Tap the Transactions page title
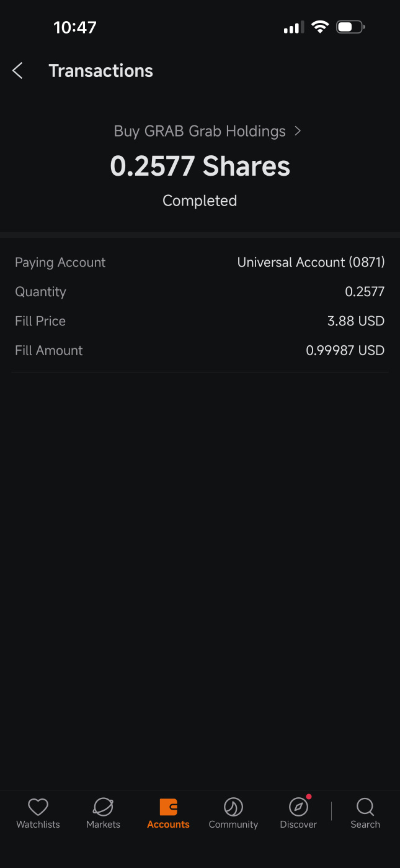This screenshot has height=868, width=400. (101, 71)
